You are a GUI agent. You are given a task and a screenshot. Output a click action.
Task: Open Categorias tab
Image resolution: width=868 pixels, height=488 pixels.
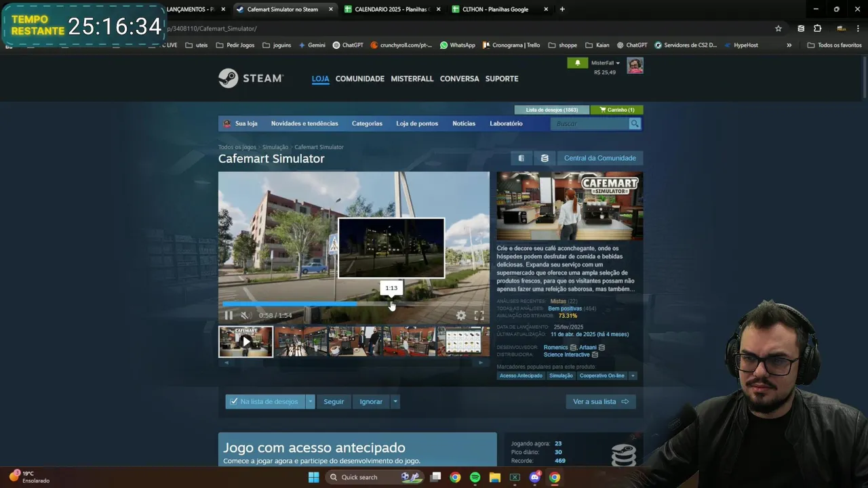pyautogui.click(x=367, y=123)
